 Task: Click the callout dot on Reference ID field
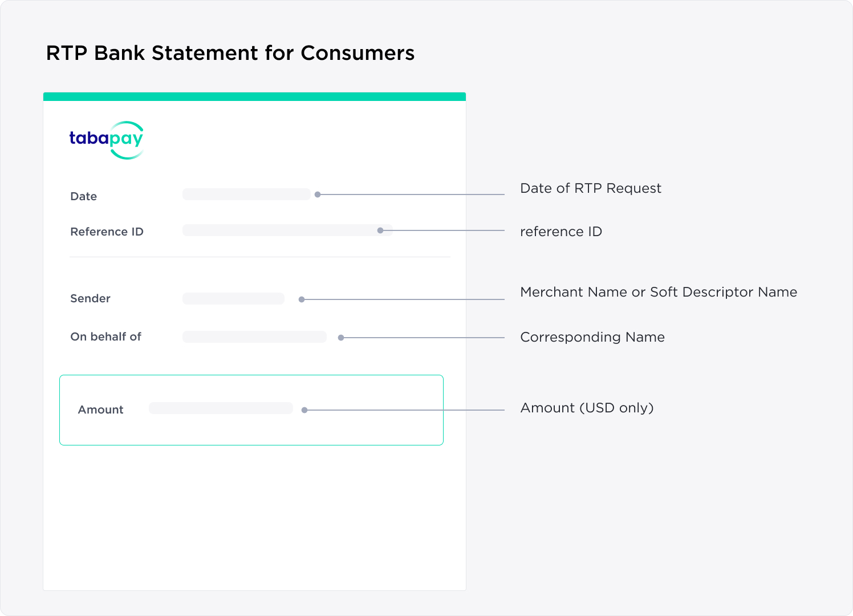(x=380, y=230)
